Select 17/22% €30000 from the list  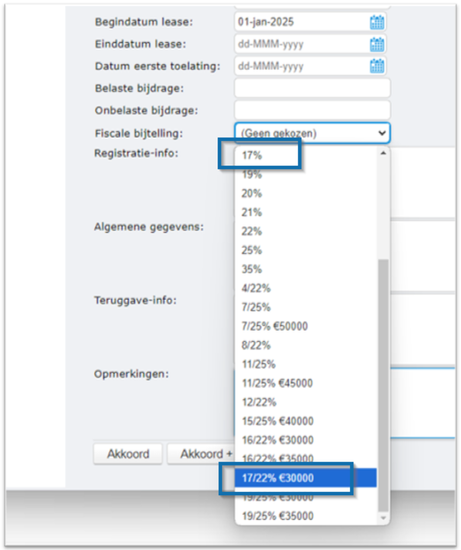point(306,478)
